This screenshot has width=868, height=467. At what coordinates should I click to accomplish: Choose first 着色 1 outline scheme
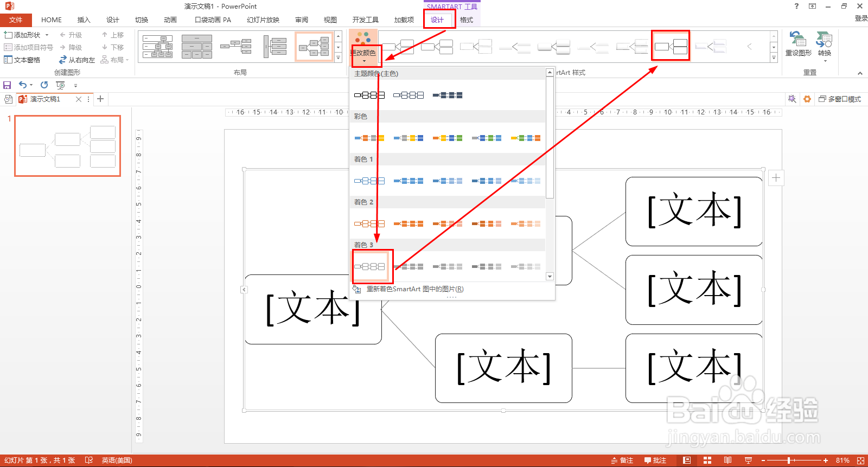(x=369, y=181)
